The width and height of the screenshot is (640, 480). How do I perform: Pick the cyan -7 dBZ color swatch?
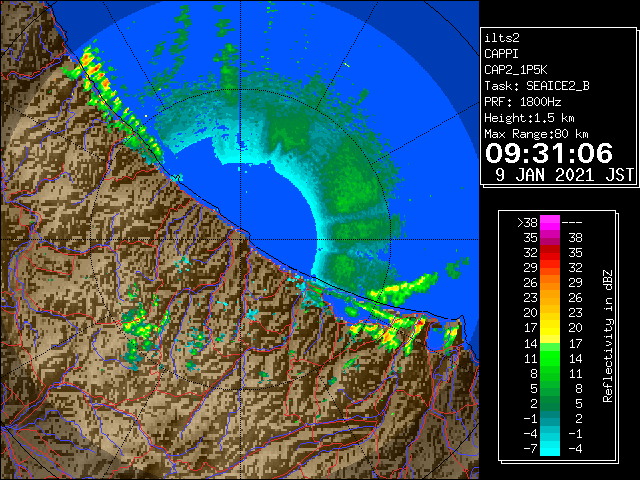(x=550, y=449)
